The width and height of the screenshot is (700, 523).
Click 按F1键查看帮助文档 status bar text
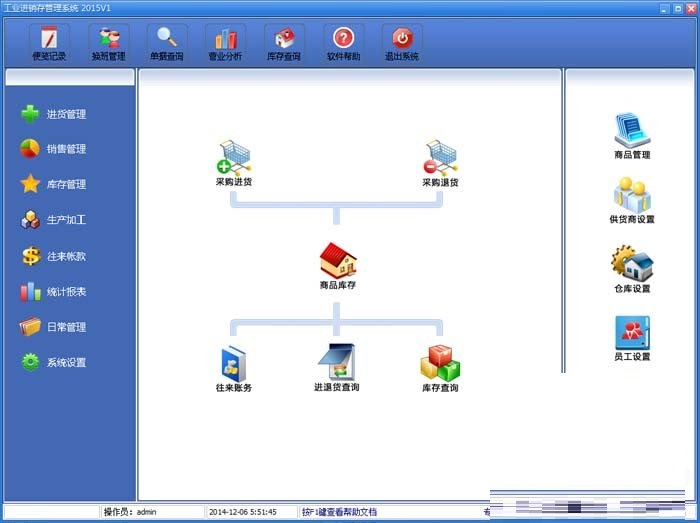339,512
